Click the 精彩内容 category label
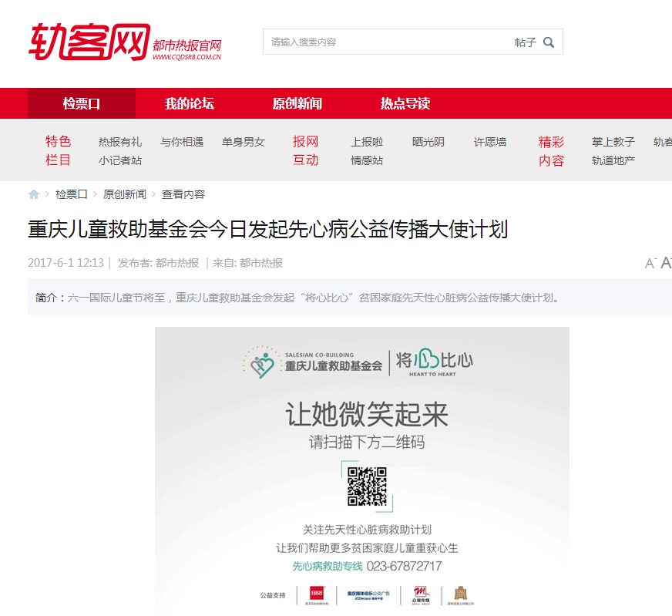 [x=551, y=151]
